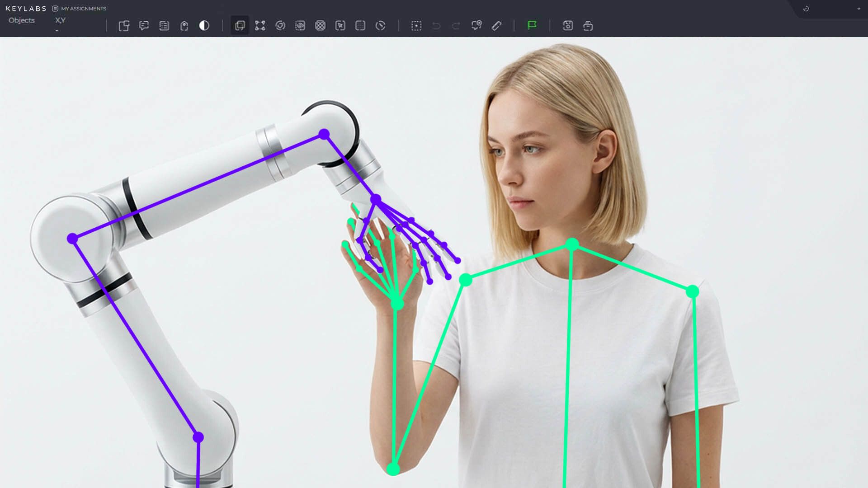Select the green shoulder keypoint nearest the raised hand

466,280
